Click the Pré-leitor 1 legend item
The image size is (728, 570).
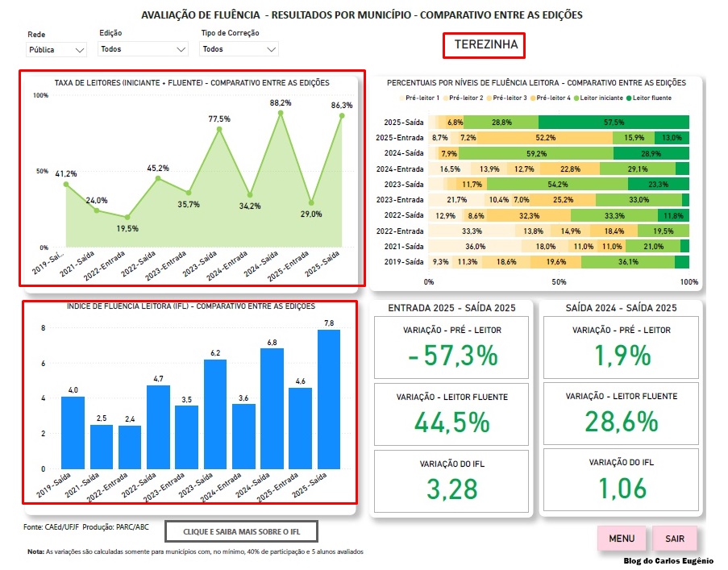[420, 98]
